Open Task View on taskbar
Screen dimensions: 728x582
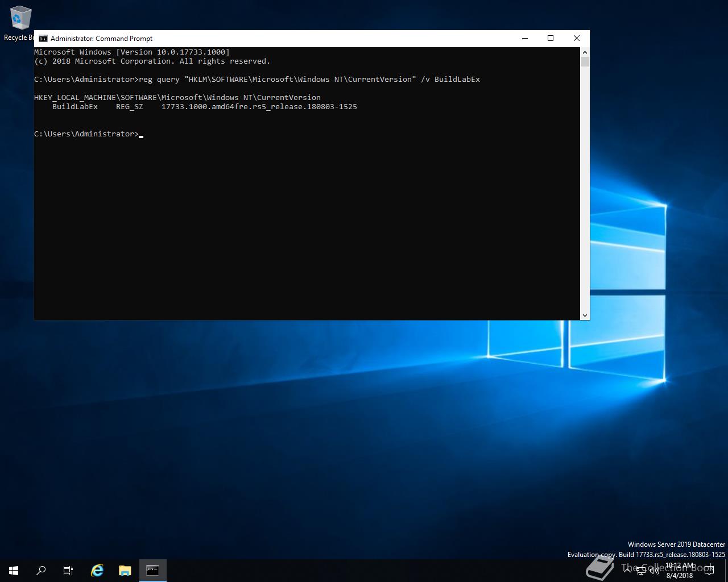click(x=68, y=571)
